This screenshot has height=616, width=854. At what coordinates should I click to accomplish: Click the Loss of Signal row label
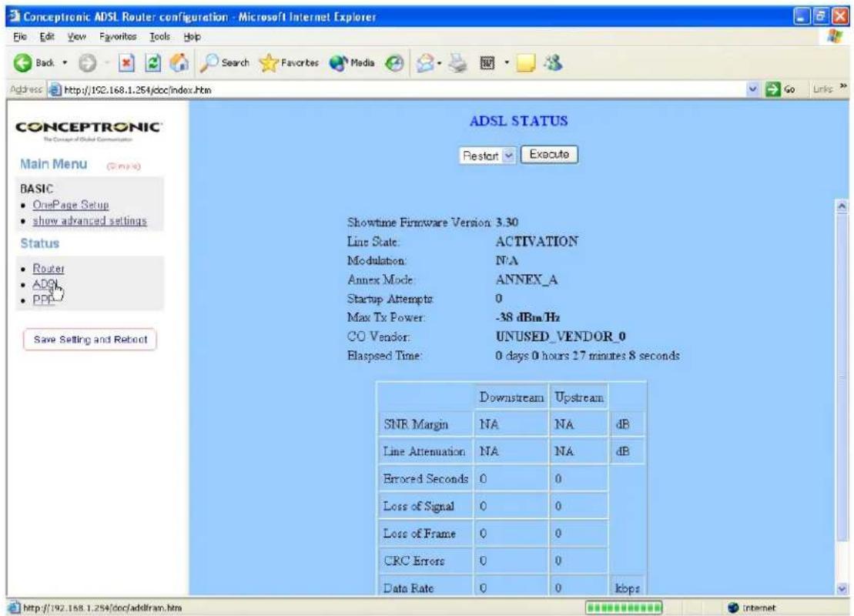coord(418,506)
